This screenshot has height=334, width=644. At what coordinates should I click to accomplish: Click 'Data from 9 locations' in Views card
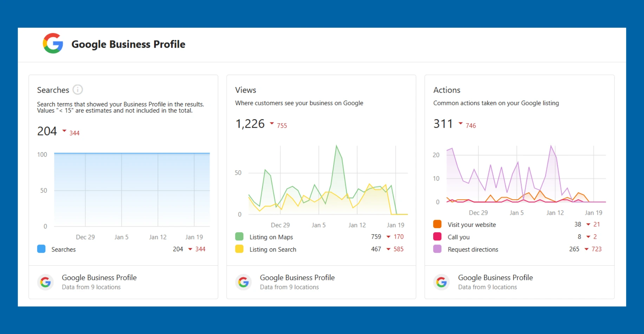[290, 287]
